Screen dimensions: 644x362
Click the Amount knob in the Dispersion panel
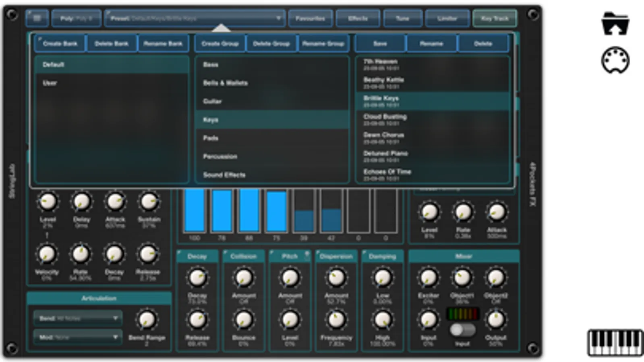click(x=336, y=278)
